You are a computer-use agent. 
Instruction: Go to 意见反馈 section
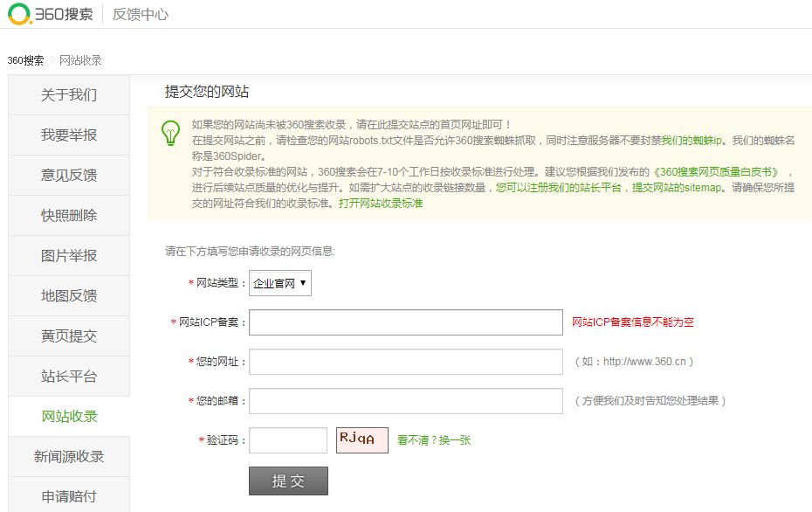[x=69, y=176]
